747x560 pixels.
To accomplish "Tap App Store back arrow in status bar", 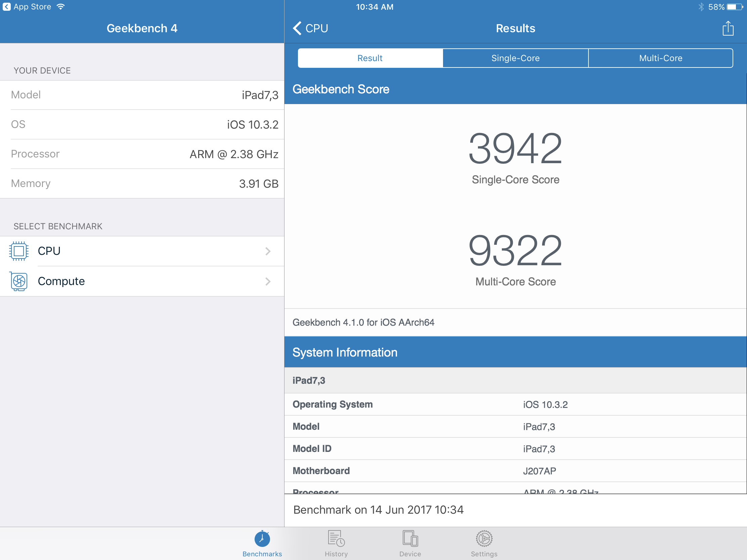I will [6, 7].
